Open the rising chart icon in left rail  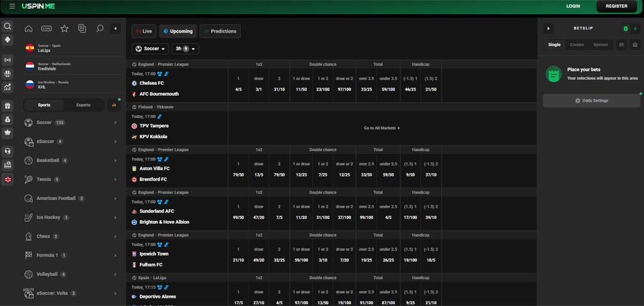click(x=8, y=87)
